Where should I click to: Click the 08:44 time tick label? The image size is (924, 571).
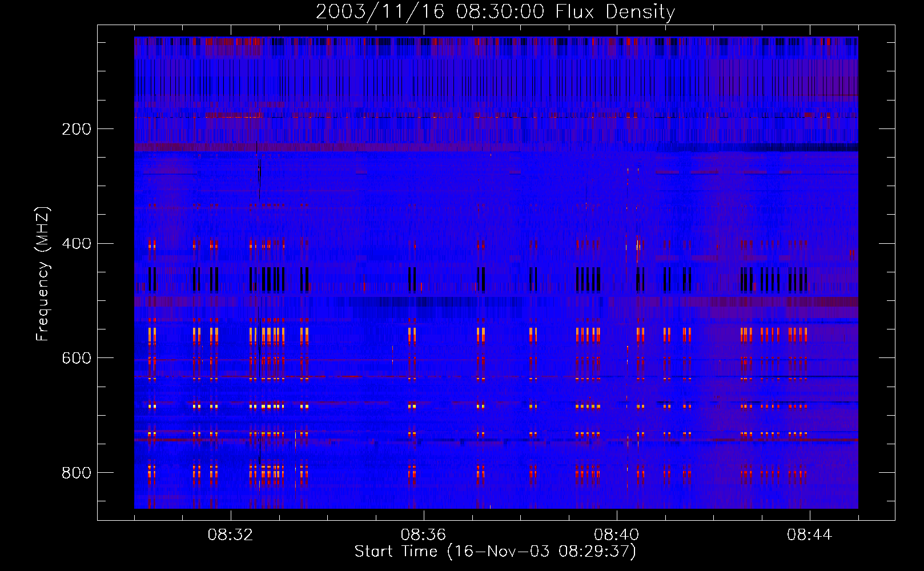(809, 535)
